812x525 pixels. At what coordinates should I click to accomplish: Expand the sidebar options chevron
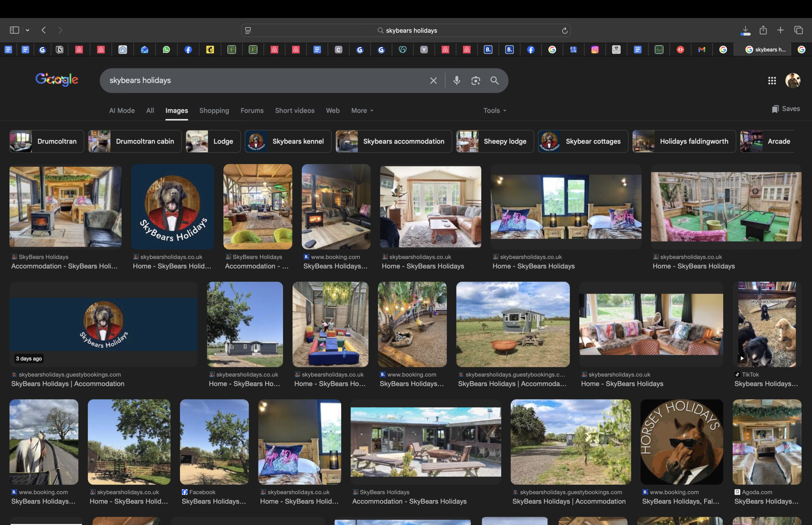[x=28, y=30]
